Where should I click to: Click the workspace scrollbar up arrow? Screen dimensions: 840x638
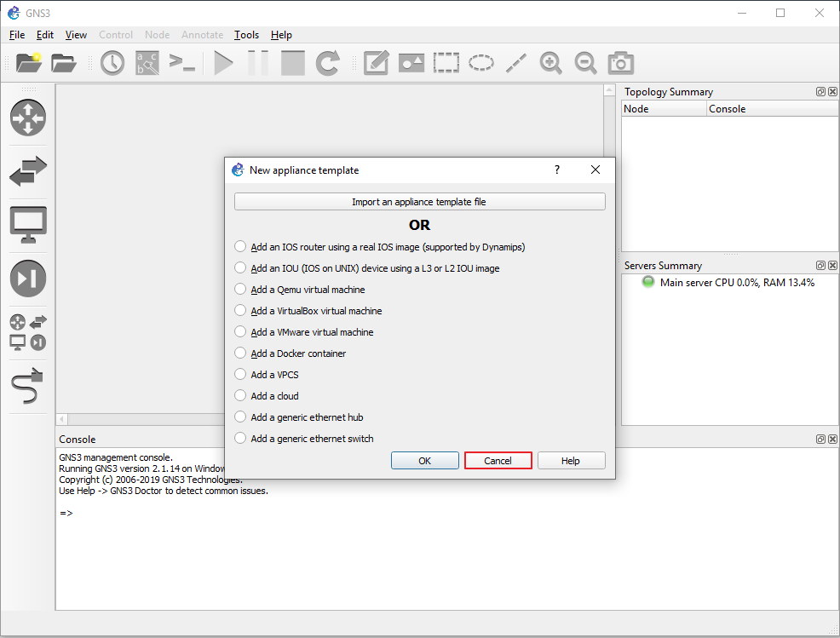609,90
